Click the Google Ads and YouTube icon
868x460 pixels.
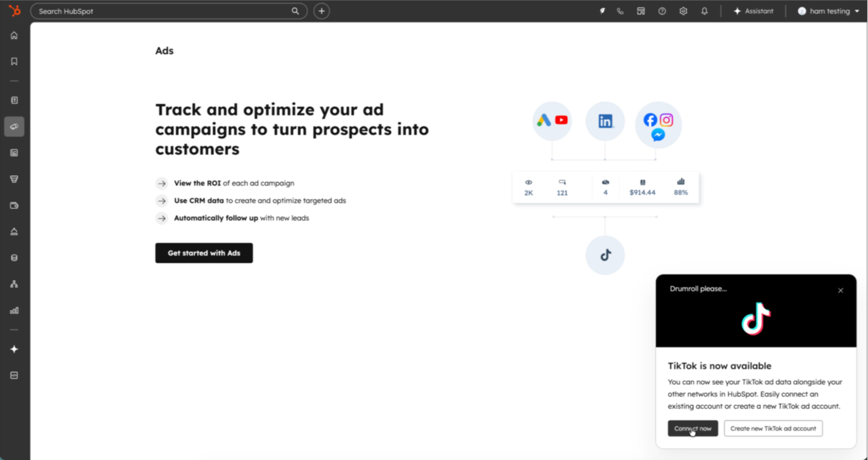(x=552, y=121)
